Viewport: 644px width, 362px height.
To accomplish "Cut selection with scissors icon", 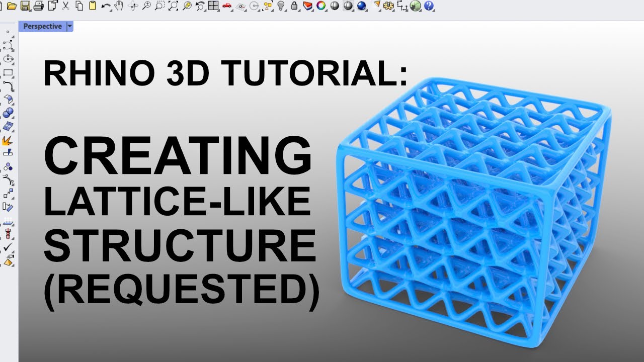I will pyautogui.click(x=66, y=6).
